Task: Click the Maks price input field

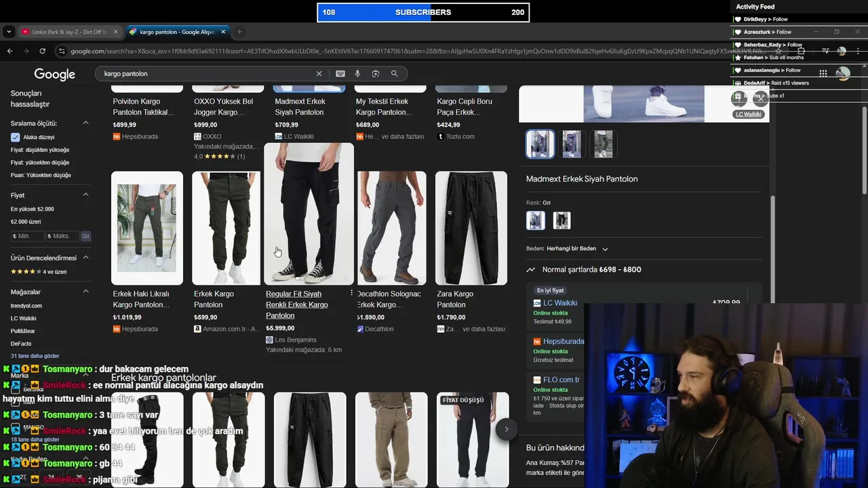Action: click(x=62, y=236)
